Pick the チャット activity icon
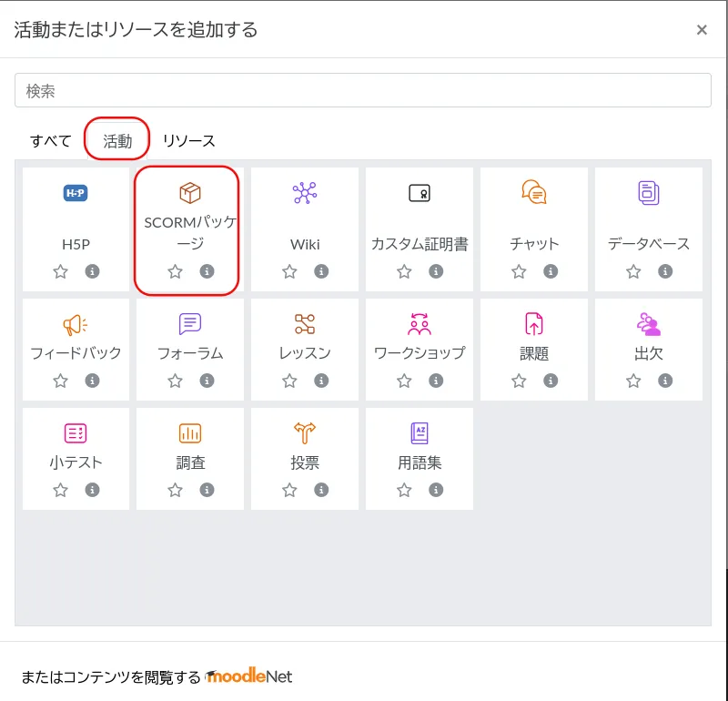Screen dimensions: 728x701 534,193
